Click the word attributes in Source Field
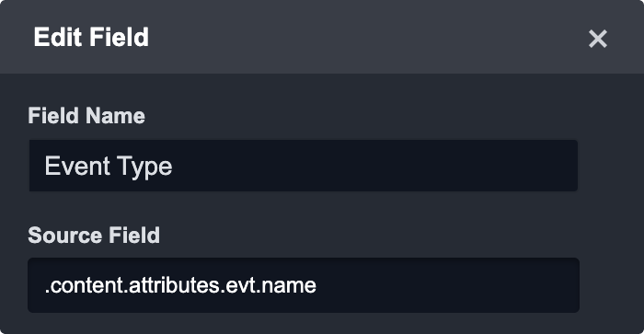The height and width of the screenshot is (334, 644). coord(175,285)
